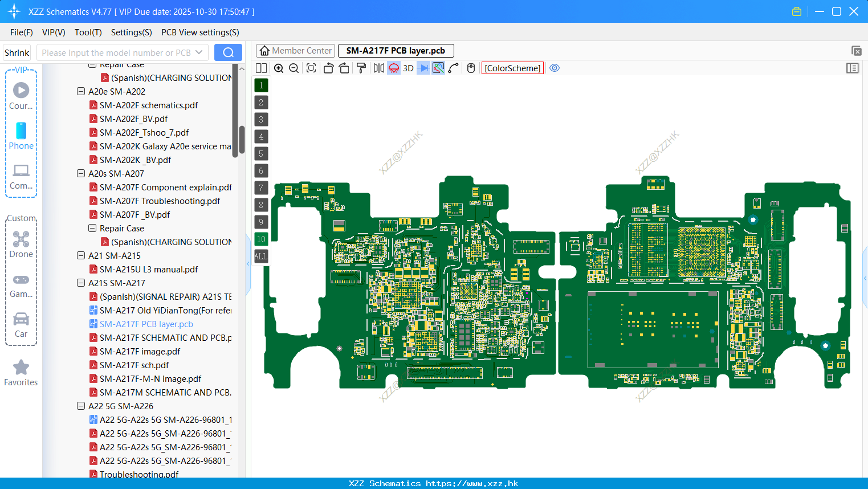The height and width of the screenshot is (489, 868).
Task: Select PCB layer 7
Action: point(261,188)
